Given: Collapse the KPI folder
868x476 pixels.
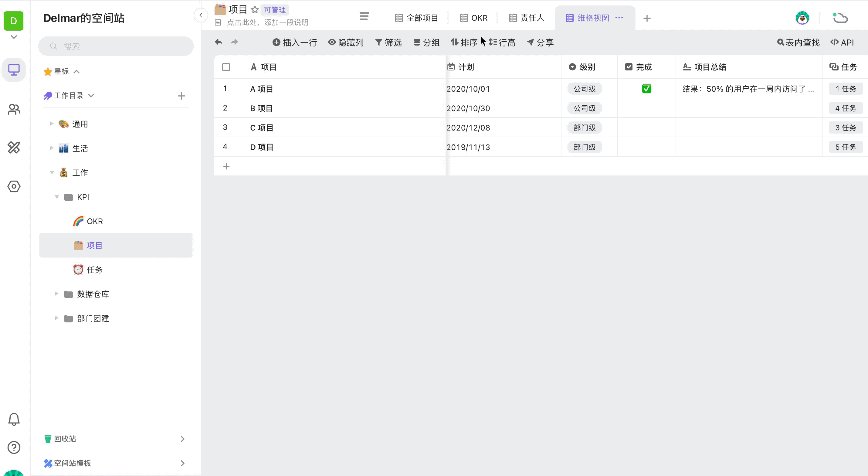Looking at the screenshot, I should pos(57,196).
